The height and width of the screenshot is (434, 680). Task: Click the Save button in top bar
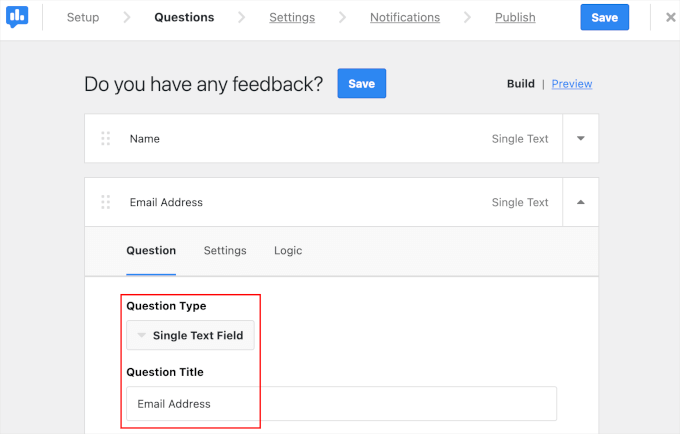pos(604,17)
